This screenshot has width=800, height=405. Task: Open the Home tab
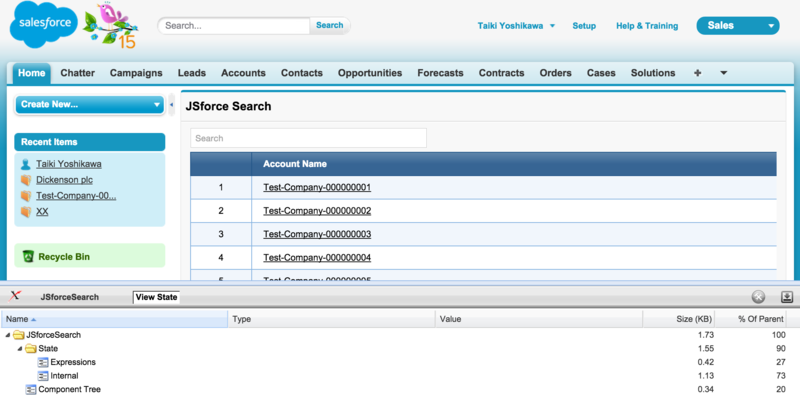32,73
